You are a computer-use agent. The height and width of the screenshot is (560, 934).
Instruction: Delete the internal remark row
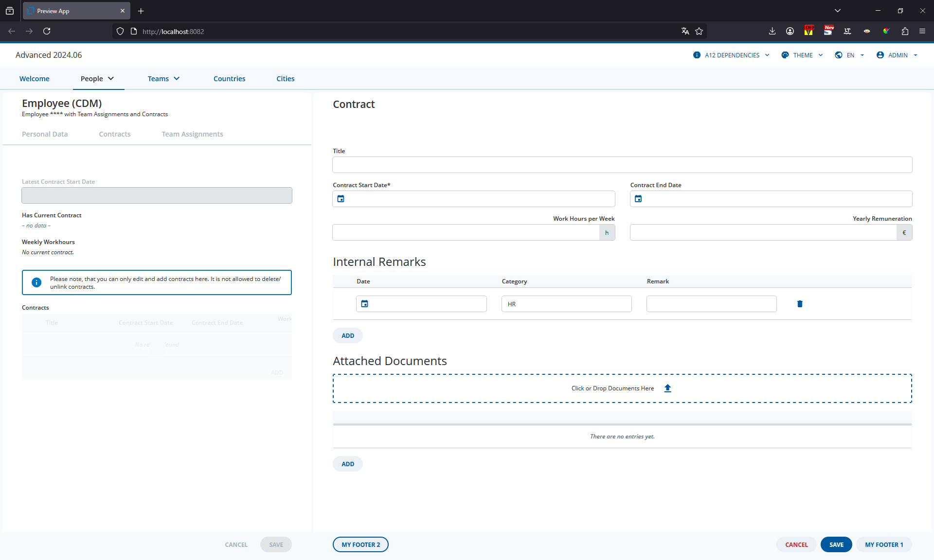[x=800, y=304]
